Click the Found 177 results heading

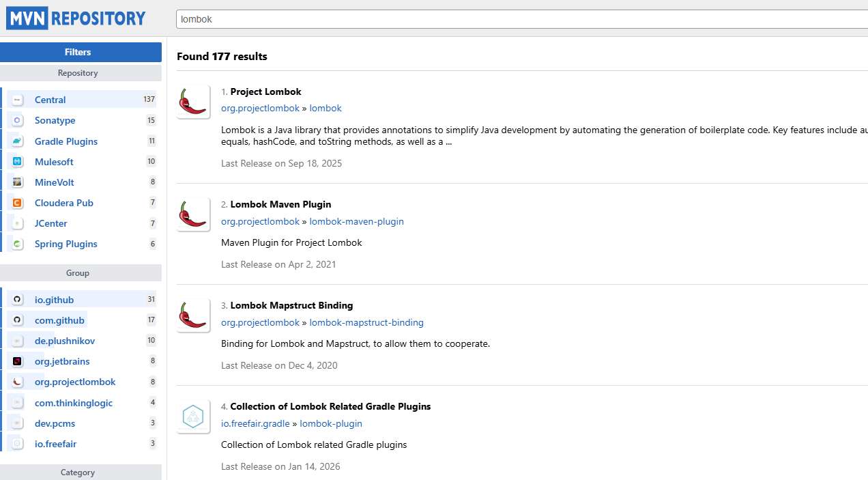tap(222, 57)
